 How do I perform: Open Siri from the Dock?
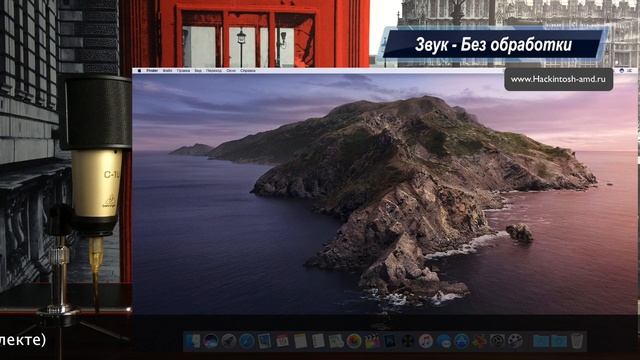point(211,341)
